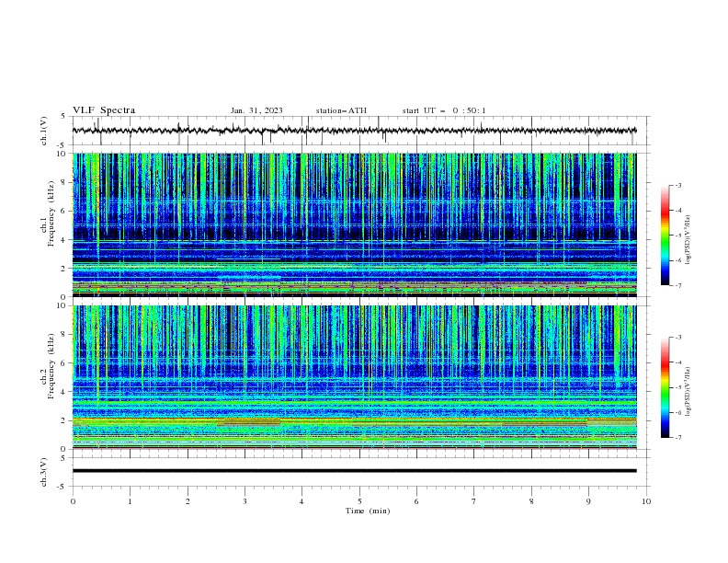Screen dimensions: 728x563
Task: Click the ch.1 "Frequency (kHz)" axis label
Action: [x=51, y=213]
